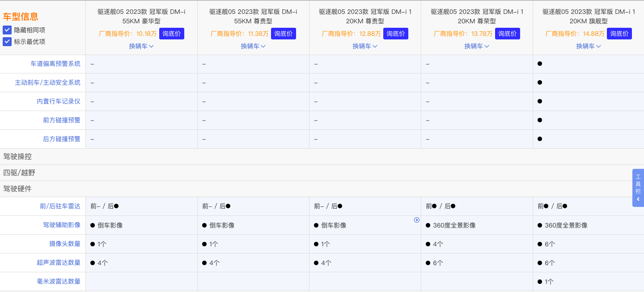
Task: Open the 驾驶辅助影像 parameter link
Action: tap(62, 225)
